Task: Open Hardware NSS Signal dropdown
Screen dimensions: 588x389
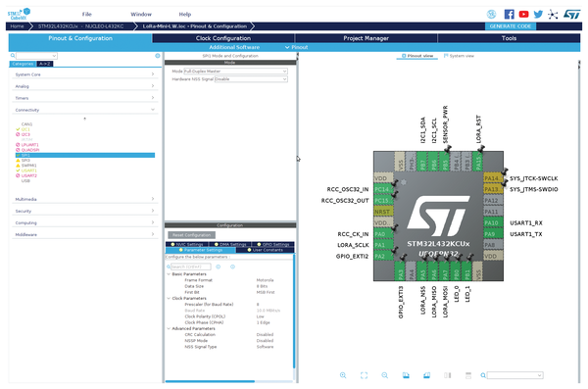Action: pyautogui.click(x=251, y=79)
